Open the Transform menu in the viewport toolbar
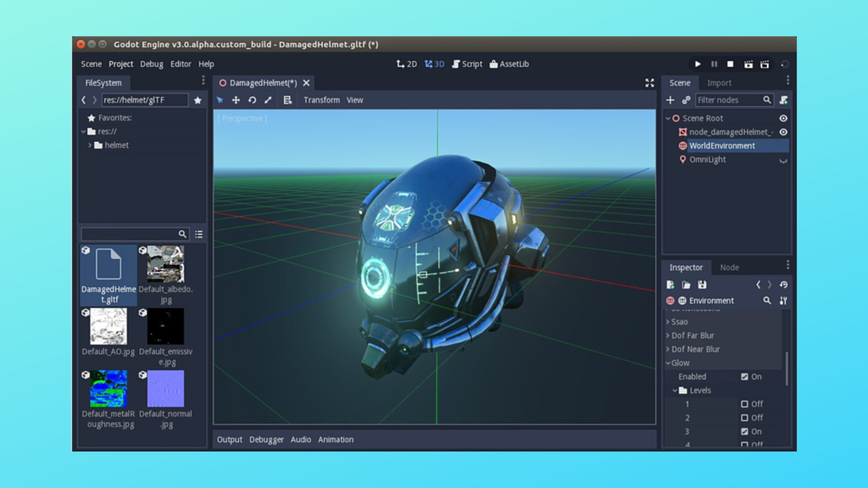 321,100
